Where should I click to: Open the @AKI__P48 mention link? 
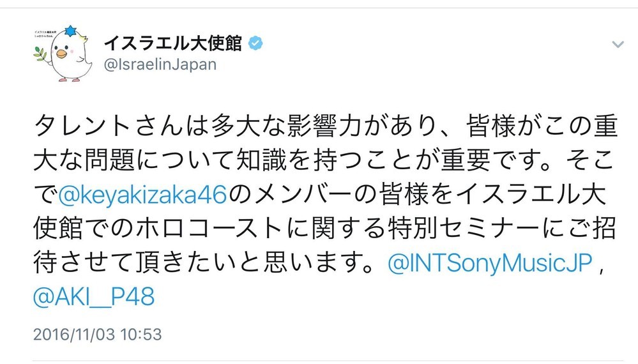92,298
